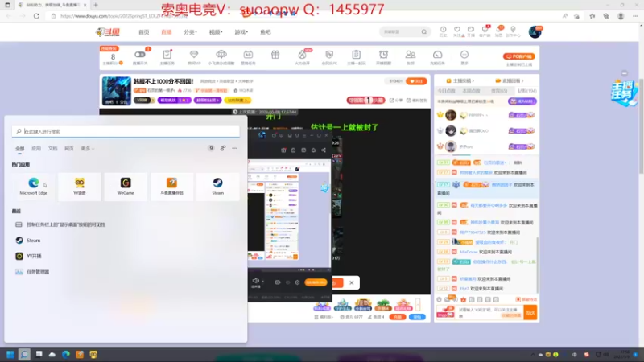Screen dimensions: 644x362
Task: Click the purple 成为粉丝 button
Action: point(522,101)
